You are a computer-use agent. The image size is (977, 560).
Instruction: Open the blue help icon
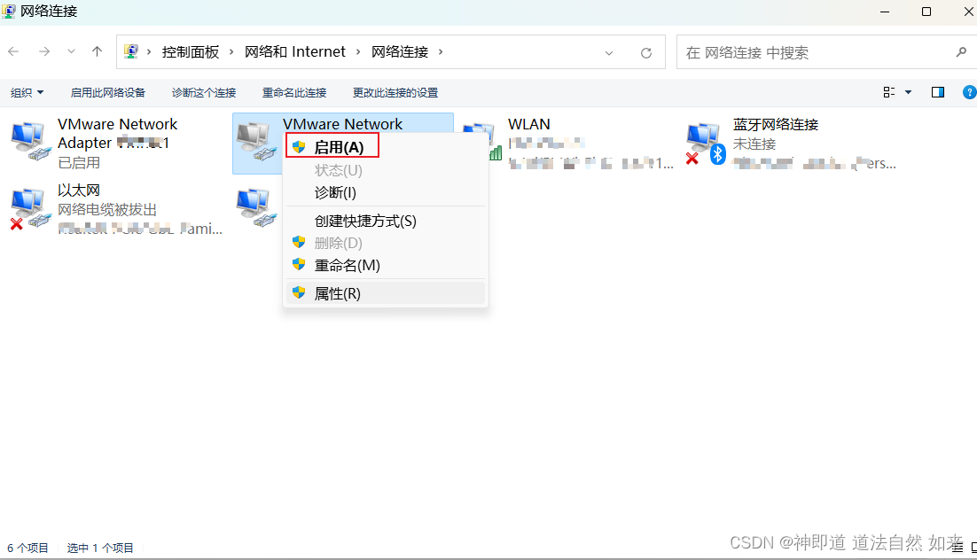tap(970, 92)
